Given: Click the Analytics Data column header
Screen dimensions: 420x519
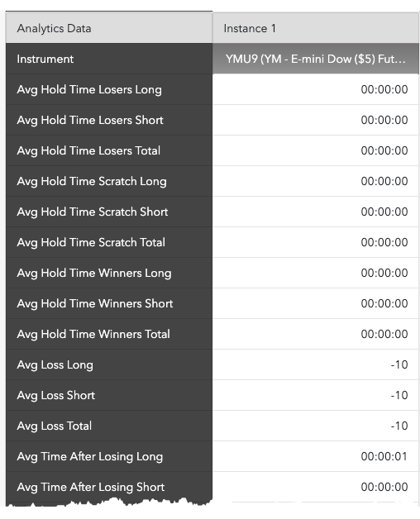Looking at the screenshot, I should pyautogui.click(x=109, y=28).
